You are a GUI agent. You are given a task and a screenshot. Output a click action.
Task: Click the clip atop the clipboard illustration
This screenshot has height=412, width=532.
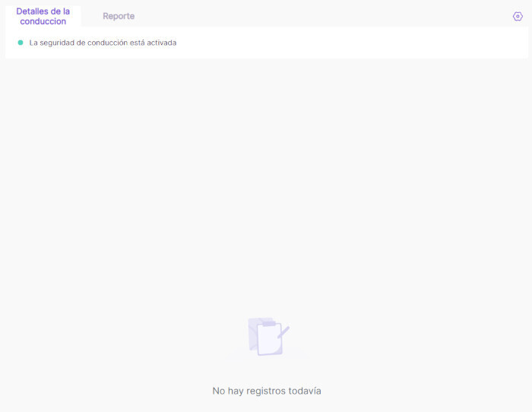pos(268,324)
